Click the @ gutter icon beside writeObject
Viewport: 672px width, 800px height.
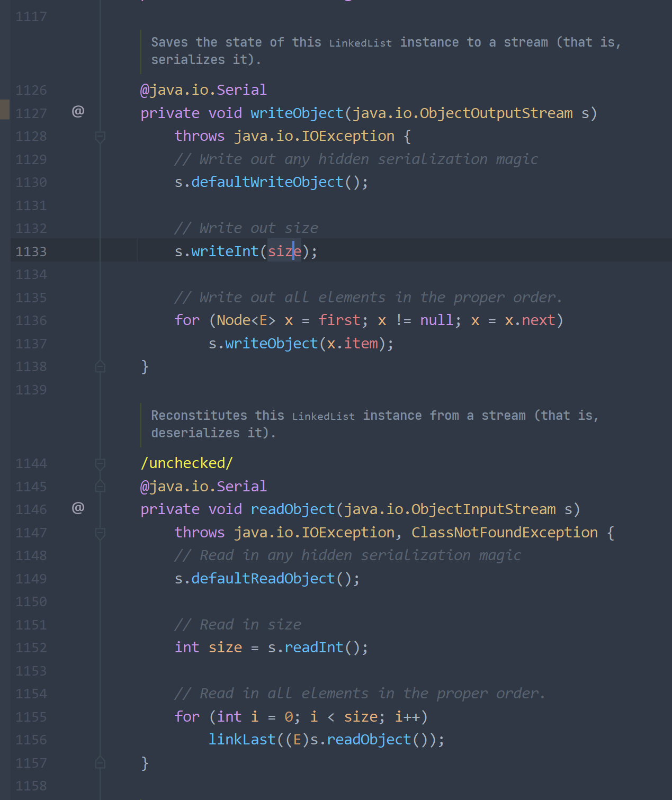pyautogui.click(x=78, y=111)
